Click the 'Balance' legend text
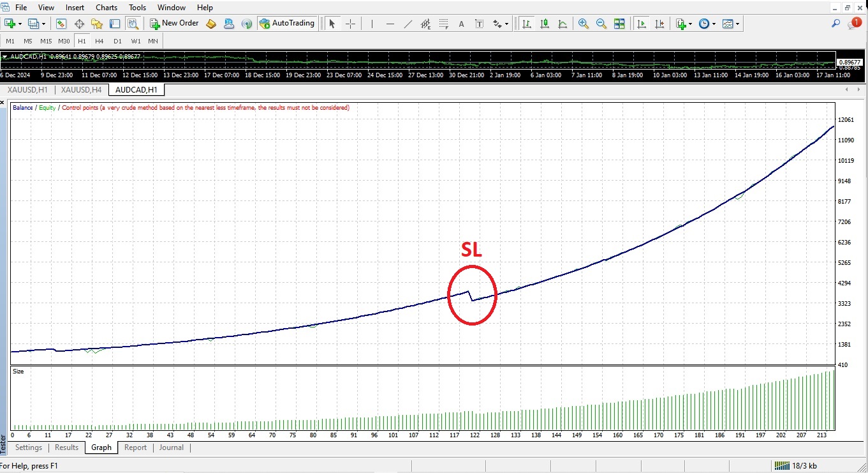868x473 pixels. coord(23,108)
